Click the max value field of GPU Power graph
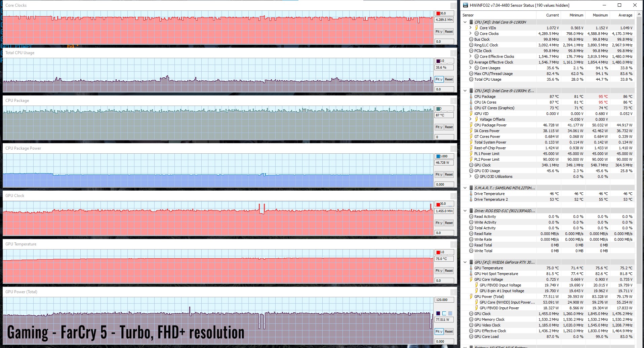644x348 pixels. point(444,300)
